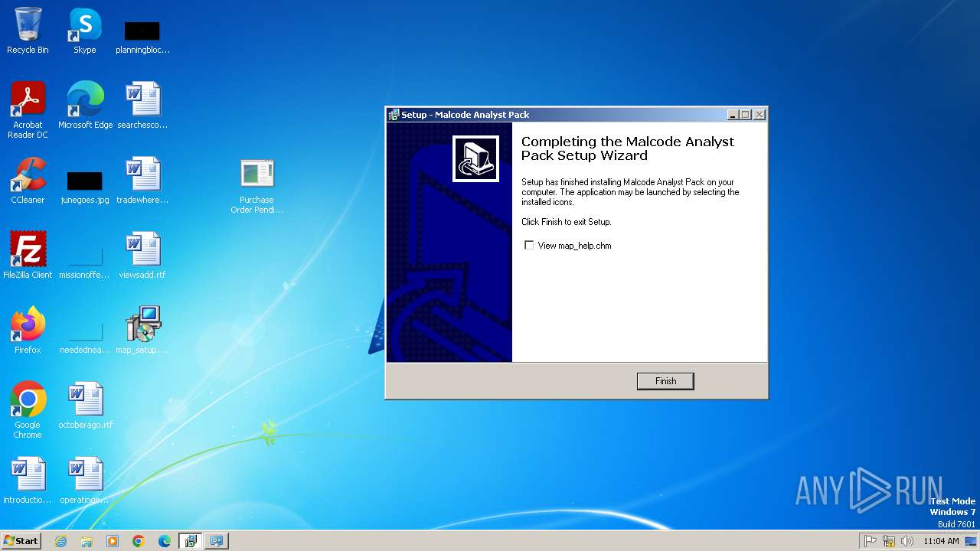The image size is (980, 551).
Task: Close the Setup wizard window
Action: tap(759, 115)
